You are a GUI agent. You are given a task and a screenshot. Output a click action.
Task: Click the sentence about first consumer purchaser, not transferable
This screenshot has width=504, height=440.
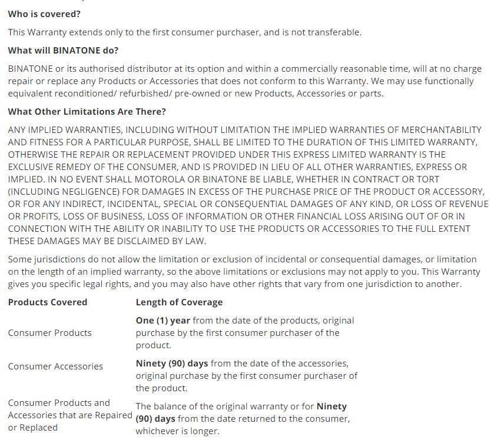(x=184, y=32)
